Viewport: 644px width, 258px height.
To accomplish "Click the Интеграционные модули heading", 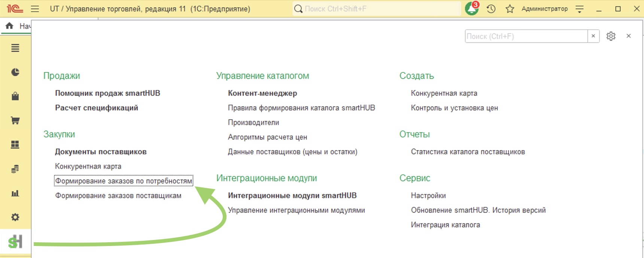I will pos(267,178).
